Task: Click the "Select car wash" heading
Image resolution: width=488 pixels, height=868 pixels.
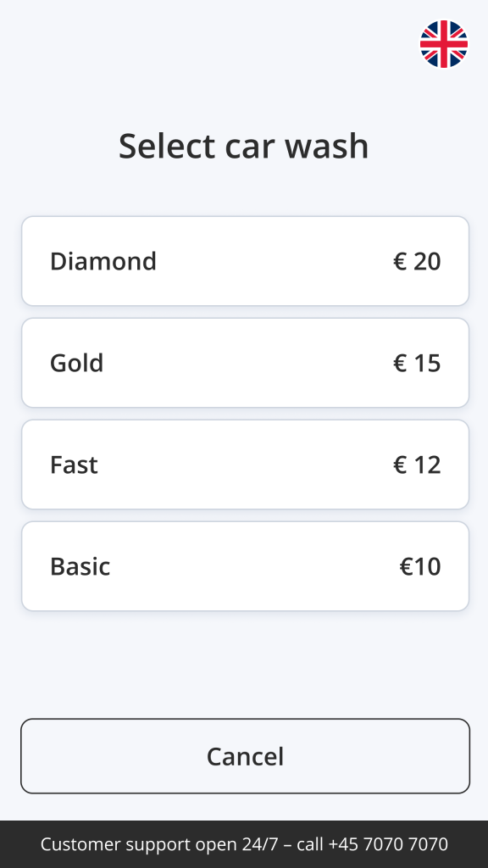Action: 244,146
